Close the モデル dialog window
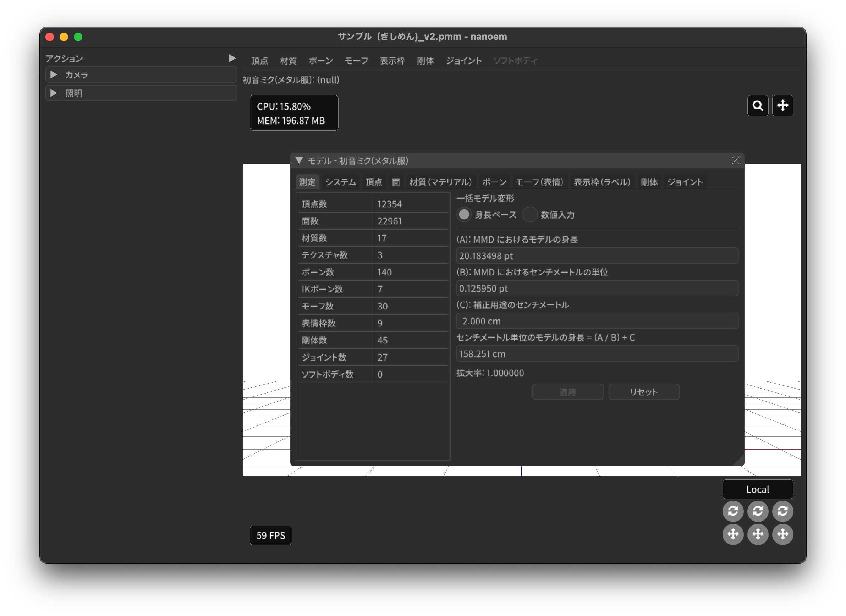This screenshot has height=616, width=846. coord(735,161)
